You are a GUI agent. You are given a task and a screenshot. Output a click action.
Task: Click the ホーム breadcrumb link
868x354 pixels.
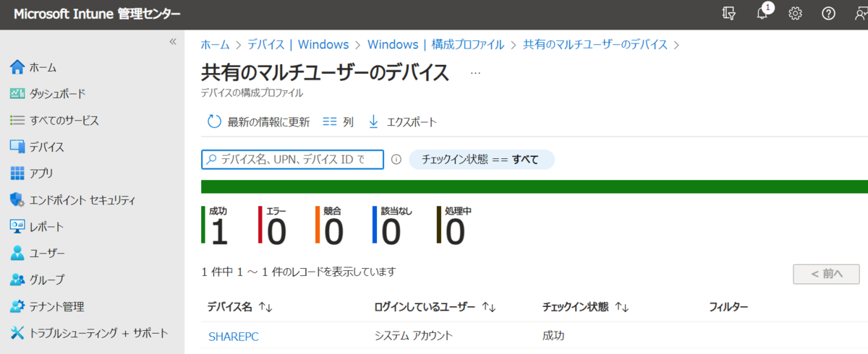[x=215, y=45]
